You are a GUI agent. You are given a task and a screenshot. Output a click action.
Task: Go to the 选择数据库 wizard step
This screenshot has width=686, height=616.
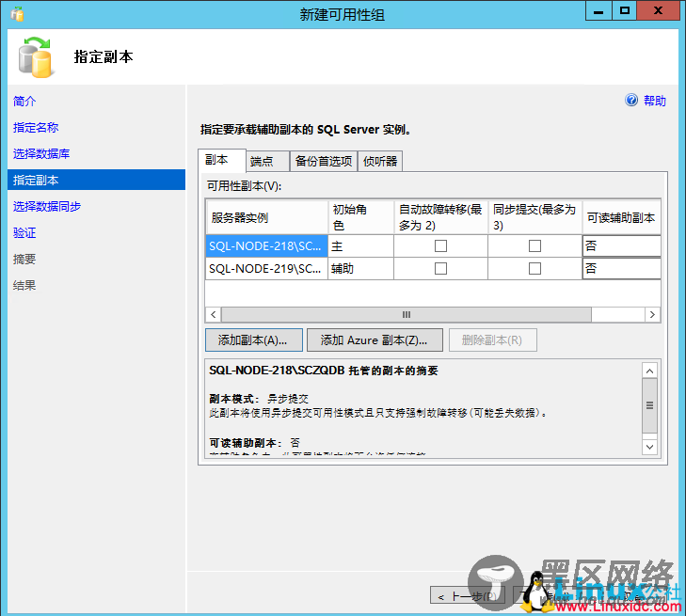tap(41, 153)
